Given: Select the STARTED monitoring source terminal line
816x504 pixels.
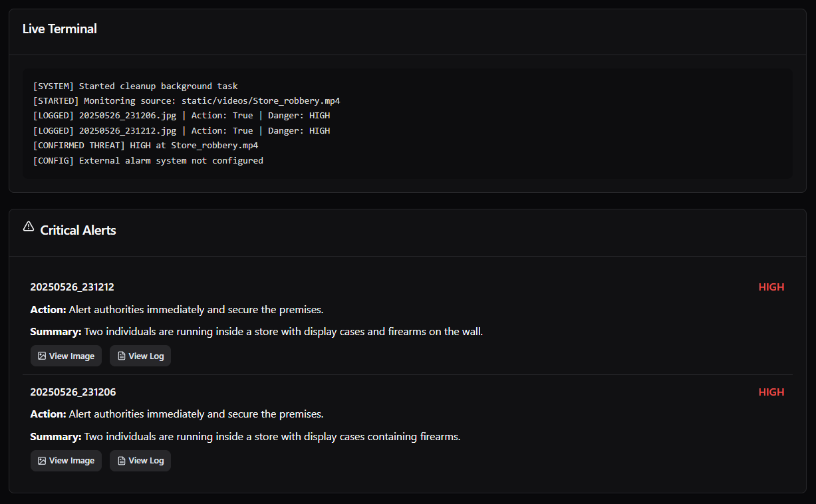Looking at the screenshot, I should (x=186, y=101).
